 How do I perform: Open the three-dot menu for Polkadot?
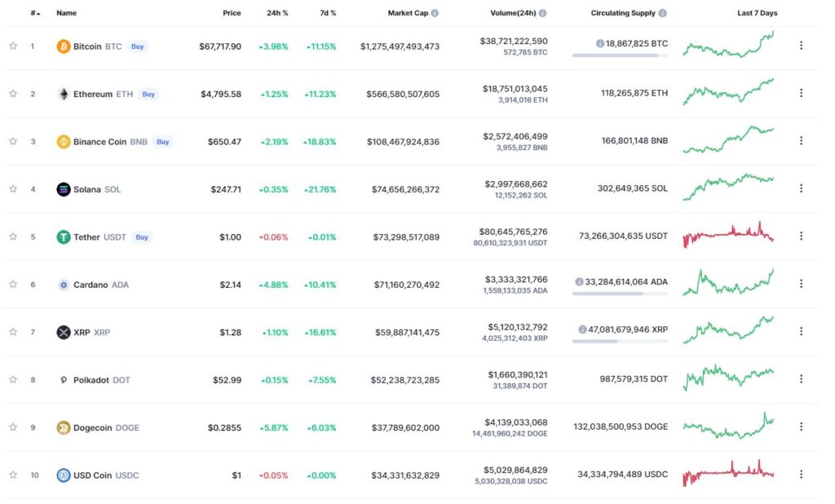click(x=801, y=378)
